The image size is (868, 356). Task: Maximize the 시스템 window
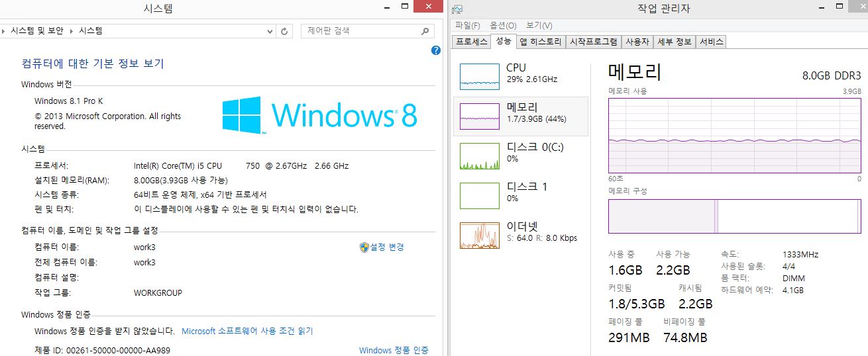[404, 6]
